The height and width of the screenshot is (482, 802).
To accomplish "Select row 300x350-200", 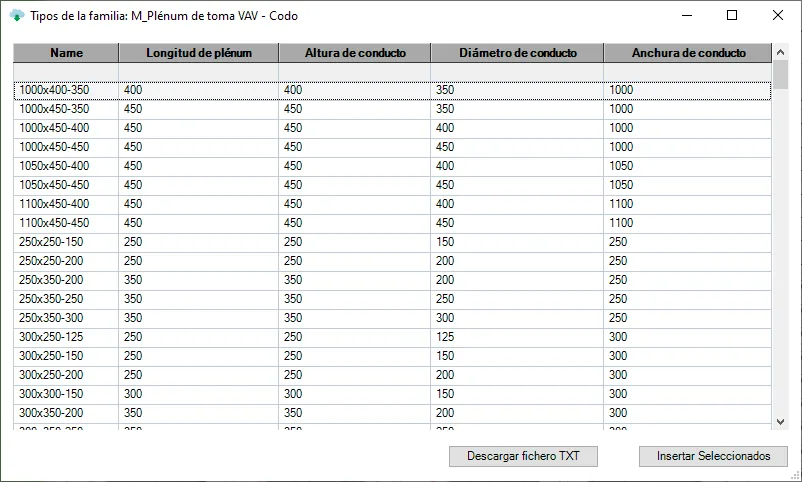I will pyautogui.click(x=392, y=412).
